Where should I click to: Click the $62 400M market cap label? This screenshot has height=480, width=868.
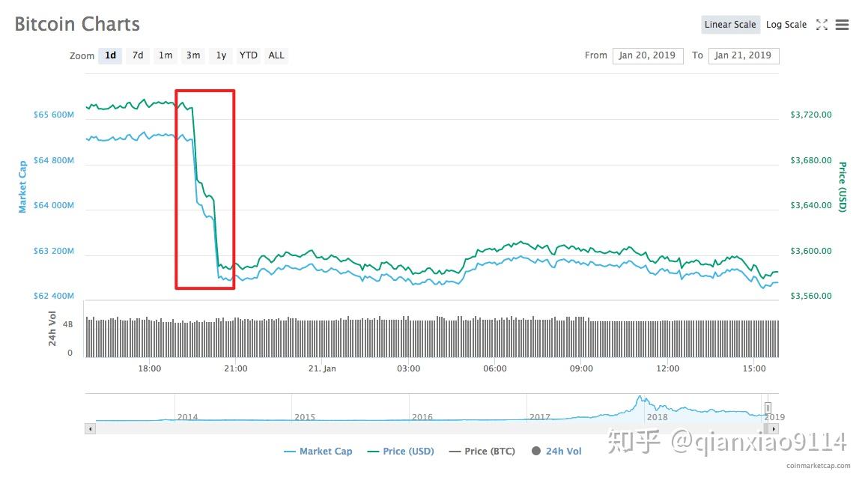pos(54,296)
